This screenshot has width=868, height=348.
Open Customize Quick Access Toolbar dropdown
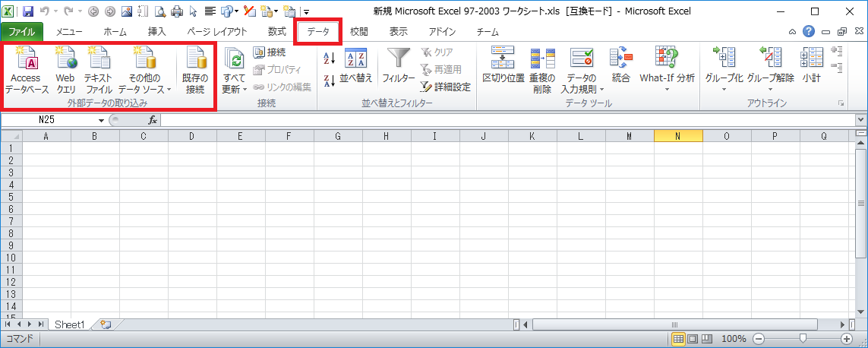point(306,11)
